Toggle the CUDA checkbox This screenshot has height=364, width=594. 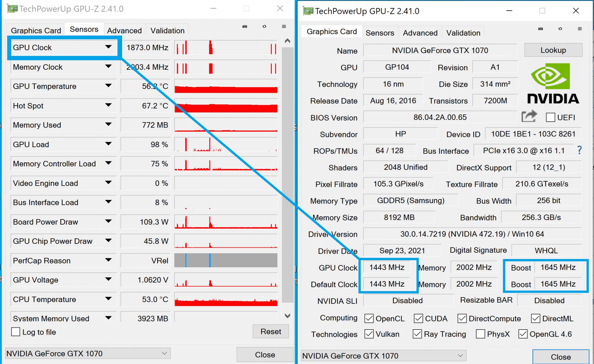418,318
